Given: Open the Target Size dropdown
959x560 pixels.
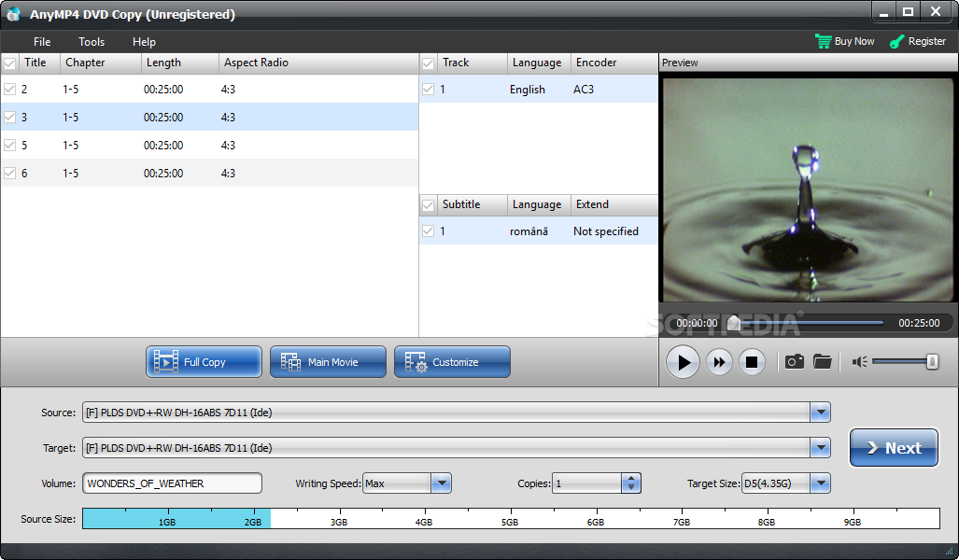Looking at the screenshot, I should [820, 483].
